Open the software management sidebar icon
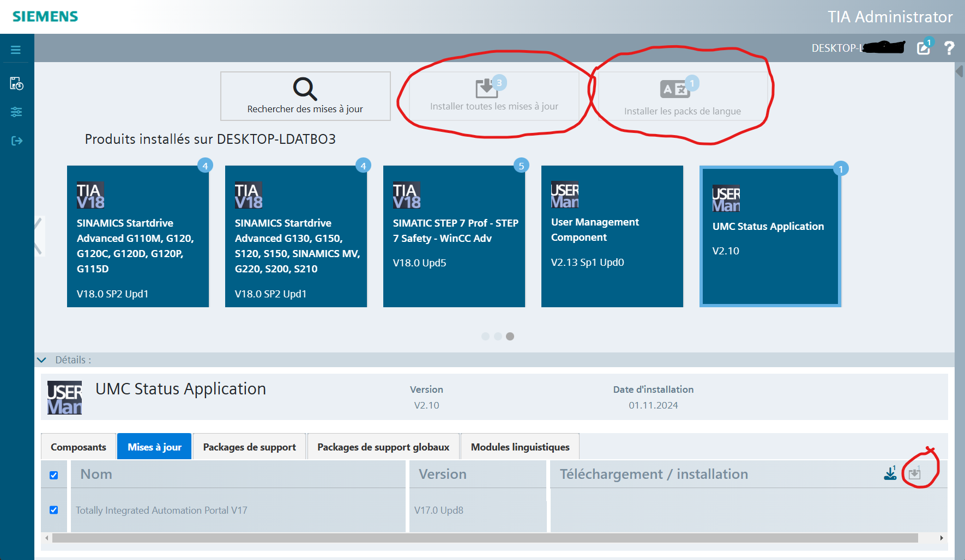Image resolution: width=965 pixels, height=560 pixels. (x=16, y=83)
